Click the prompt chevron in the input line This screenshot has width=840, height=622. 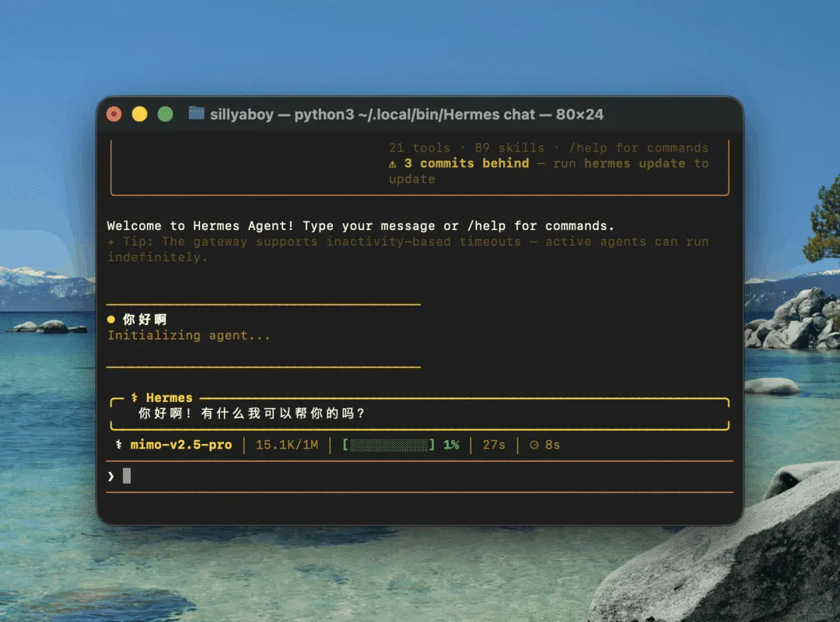[x=111, y=477]
